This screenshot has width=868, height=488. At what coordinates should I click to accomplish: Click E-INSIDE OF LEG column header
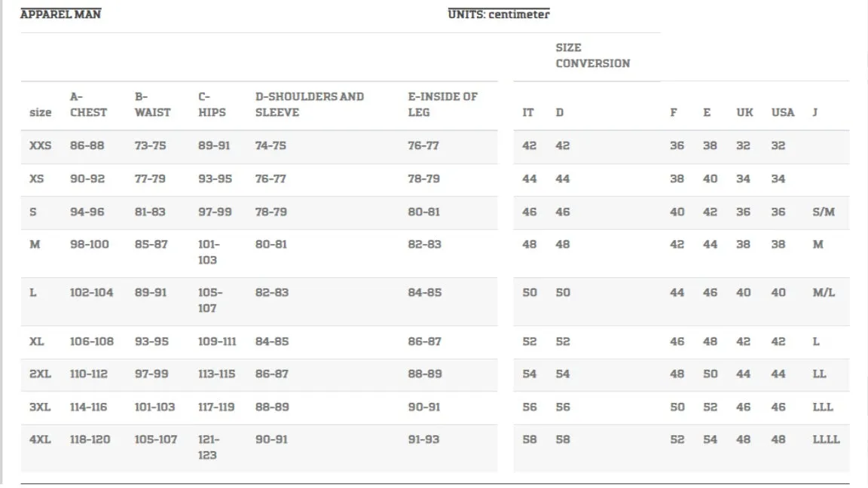(x=443, y=105)
